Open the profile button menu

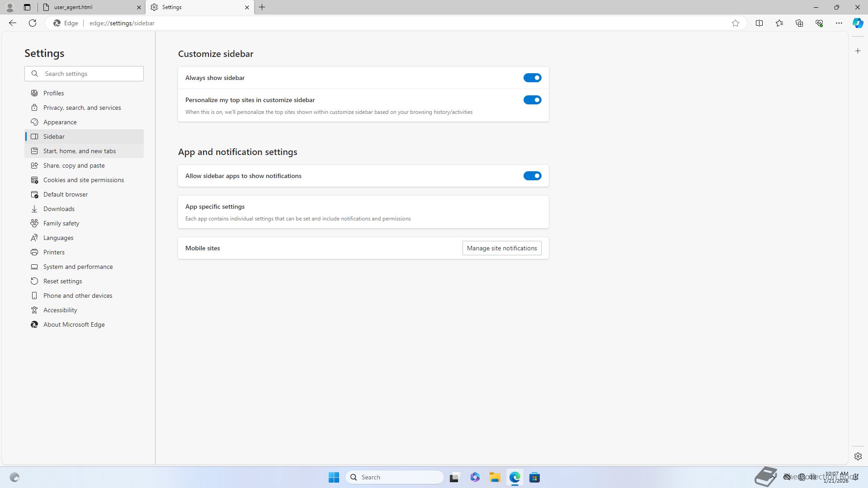click(10, 7)
